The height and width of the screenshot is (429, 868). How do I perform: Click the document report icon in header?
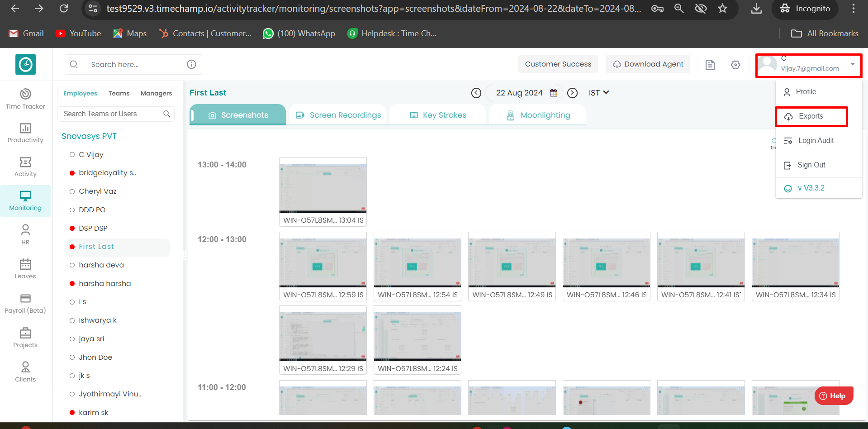[x=710, y=65]
